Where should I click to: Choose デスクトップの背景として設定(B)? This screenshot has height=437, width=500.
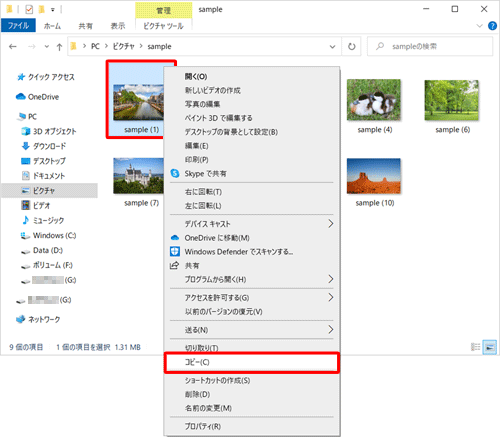pyautogui.click(x=252, y=132)
